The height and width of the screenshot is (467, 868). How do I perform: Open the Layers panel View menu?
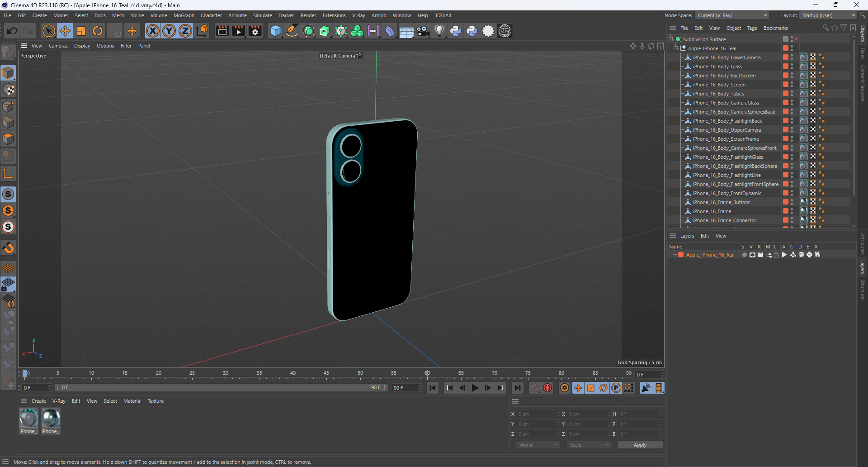click(x=721, y=236)
